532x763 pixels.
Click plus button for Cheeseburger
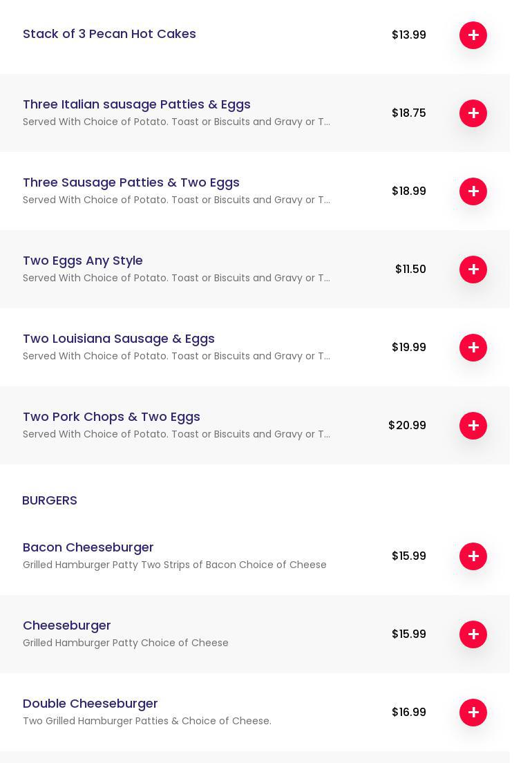point(473,634)
